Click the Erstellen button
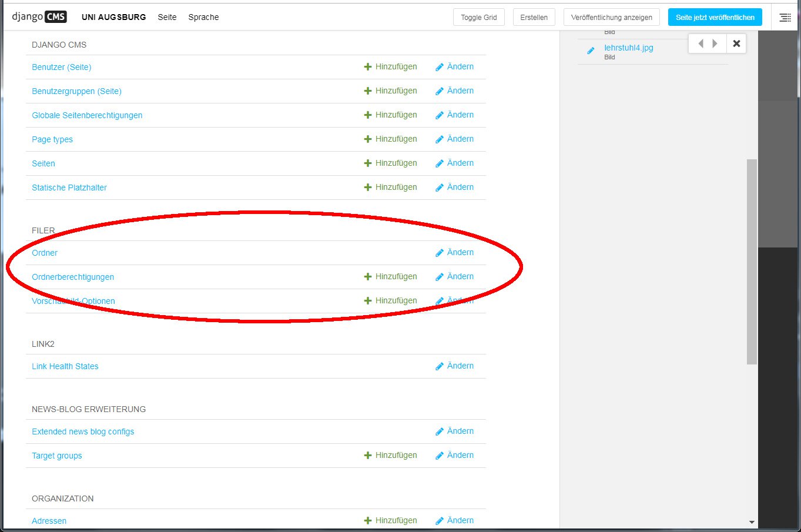The height and width of the screenshot is (532, 801). pos(534,17)
